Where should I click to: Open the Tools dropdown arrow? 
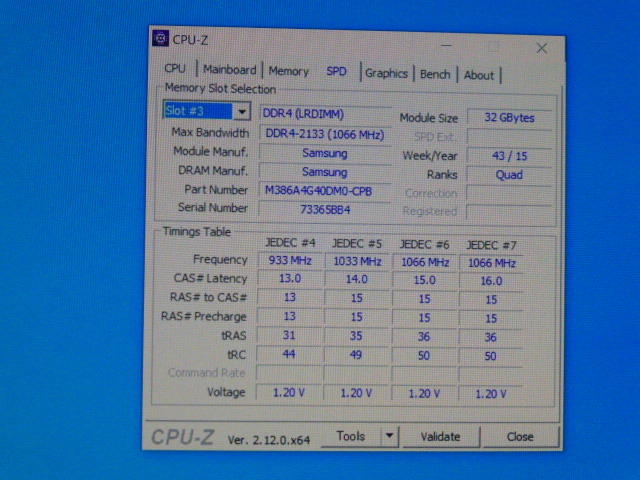pyautogui.click(x=389, y=436)
